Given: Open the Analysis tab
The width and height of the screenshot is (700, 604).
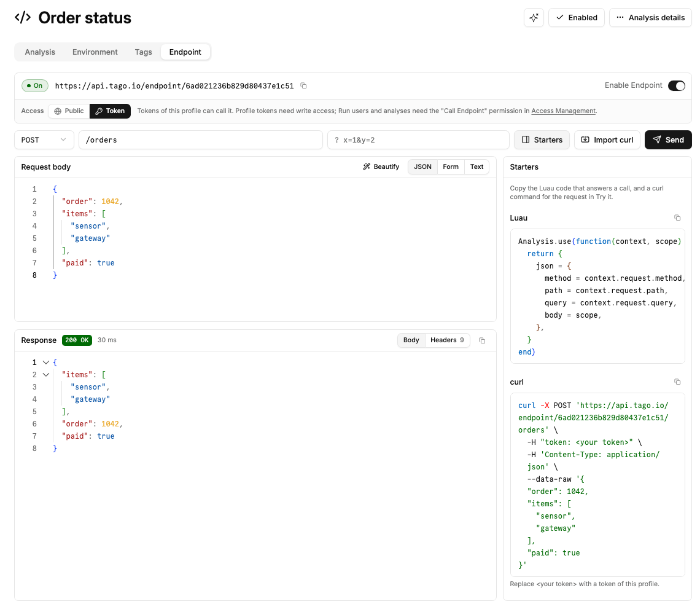Looking at the screenshot, I should [40, 52].
